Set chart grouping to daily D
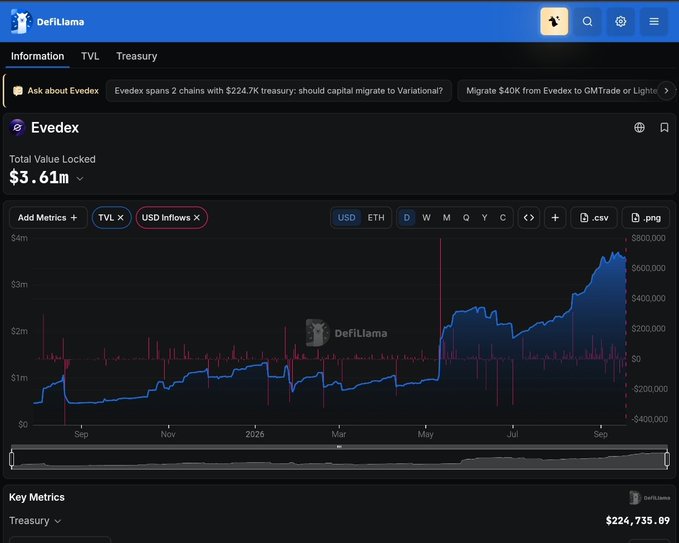The width and height of the screenshot is (679, 543). tap(406, 217)
